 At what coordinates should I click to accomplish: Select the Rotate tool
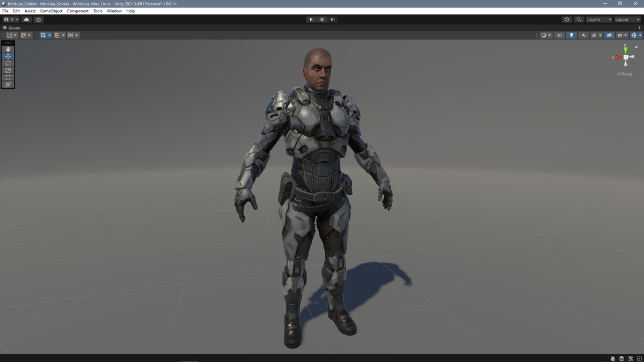click(8, 63)
